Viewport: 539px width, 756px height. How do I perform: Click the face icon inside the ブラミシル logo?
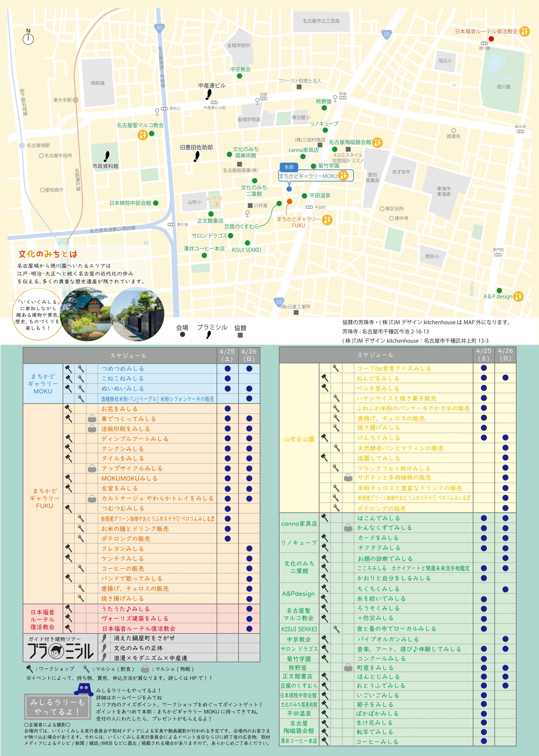click(x=56, y=651)
